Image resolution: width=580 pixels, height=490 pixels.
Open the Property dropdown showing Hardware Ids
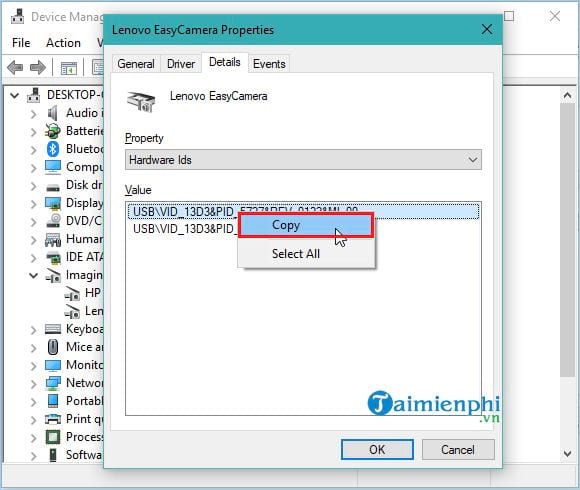[x=303, y=160]
